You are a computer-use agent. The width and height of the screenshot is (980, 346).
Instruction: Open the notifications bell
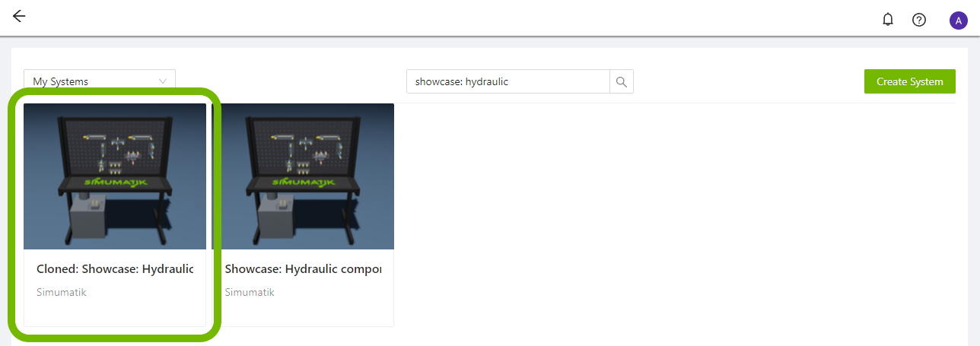[887, 20]
